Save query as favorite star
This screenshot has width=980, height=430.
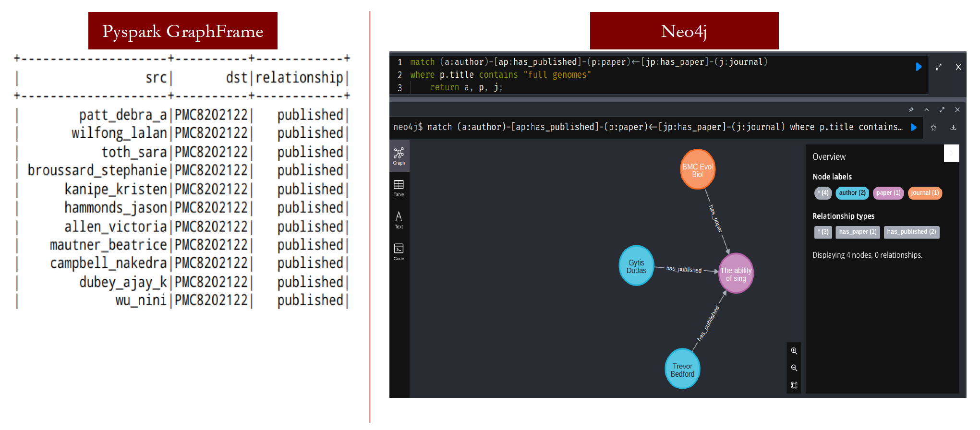933,128
